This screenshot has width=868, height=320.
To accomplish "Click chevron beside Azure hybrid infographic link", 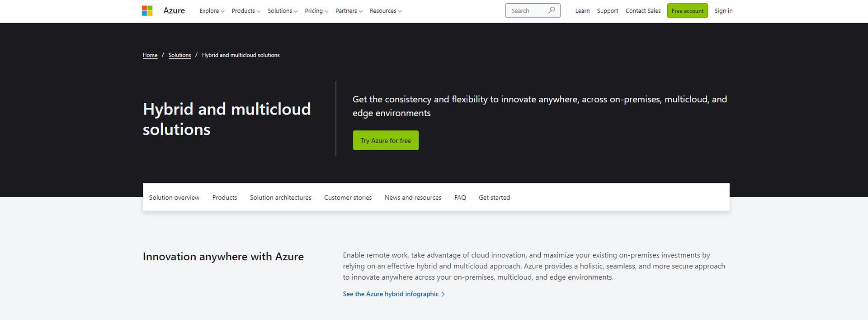I will 443,294.
